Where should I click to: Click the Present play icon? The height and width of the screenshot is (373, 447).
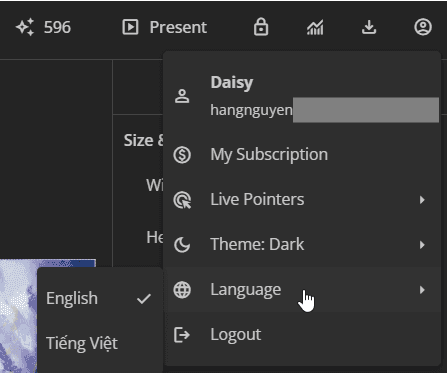tap(130, 27)
